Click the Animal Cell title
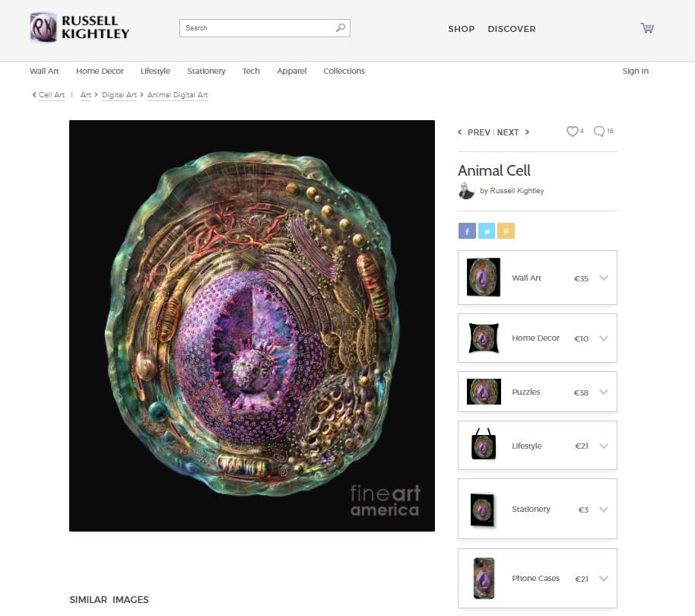This screenshot has width=695, height=616. coord(493,170)
